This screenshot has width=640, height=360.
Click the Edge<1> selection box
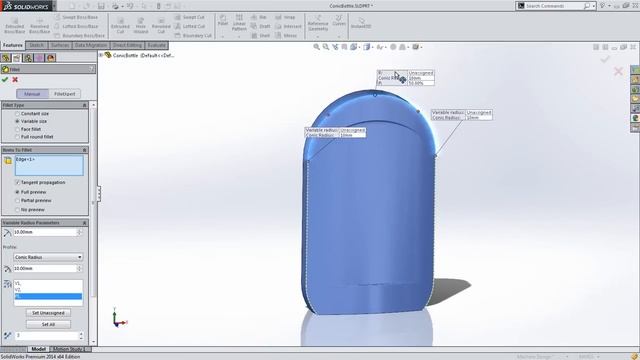(x=49, y=165)
